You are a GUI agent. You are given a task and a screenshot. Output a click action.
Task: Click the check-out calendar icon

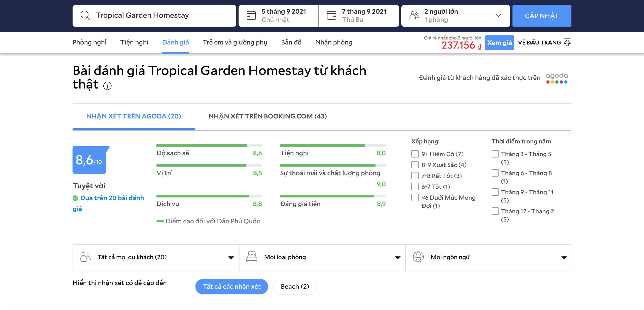tap(332, 15)
